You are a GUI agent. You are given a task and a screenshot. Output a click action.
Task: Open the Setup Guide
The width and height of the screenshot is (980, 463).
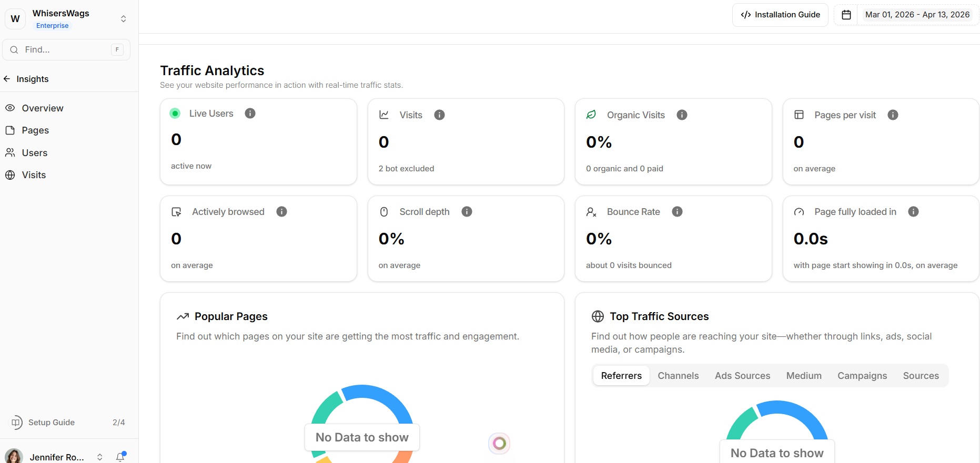point(52,423)
